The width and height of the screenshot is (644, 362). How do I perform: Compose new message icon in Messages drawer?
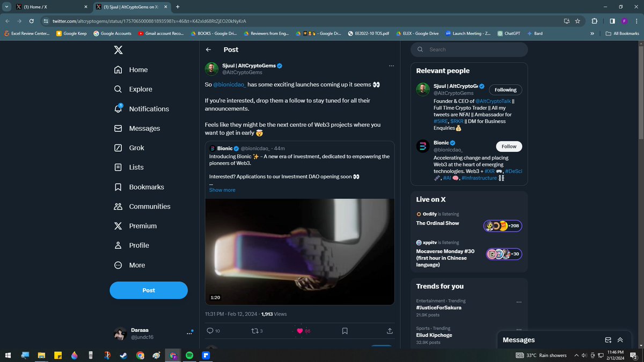pos(608,339)
